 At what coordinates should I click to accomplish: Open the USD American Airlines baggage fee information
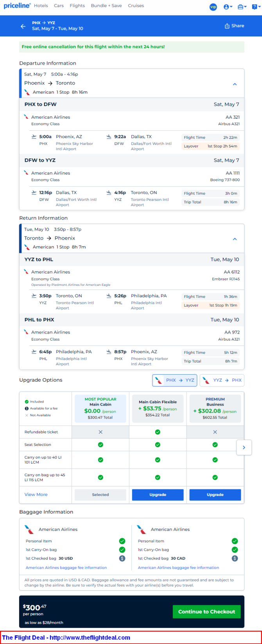(66, 567)
